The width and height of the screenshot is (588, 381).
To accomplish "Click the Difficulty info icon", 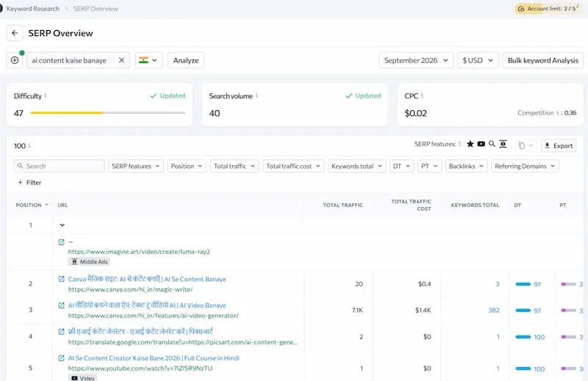I will pyautogui.click(x=46, y=95).
